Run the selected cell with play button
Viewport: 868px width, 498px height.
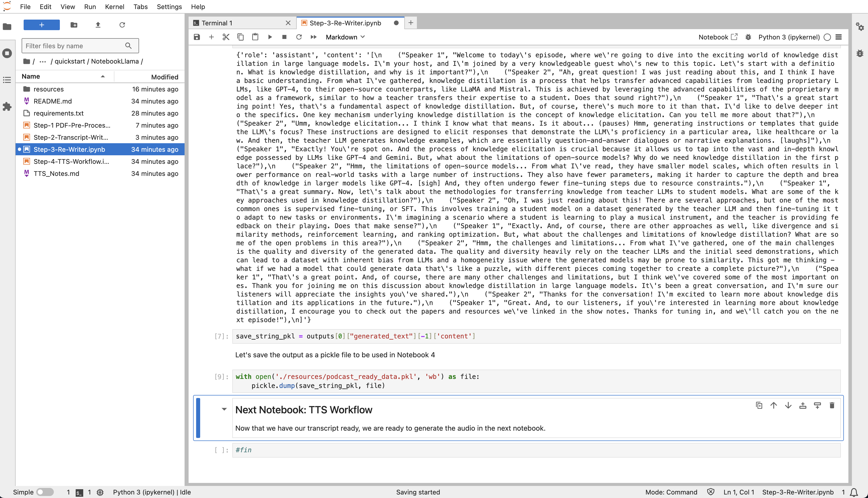pyautogui.click(x=270, y=37)
